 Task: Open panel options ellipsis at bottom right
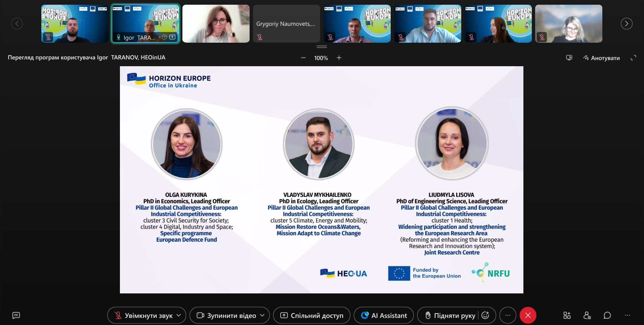pos(628,315)
